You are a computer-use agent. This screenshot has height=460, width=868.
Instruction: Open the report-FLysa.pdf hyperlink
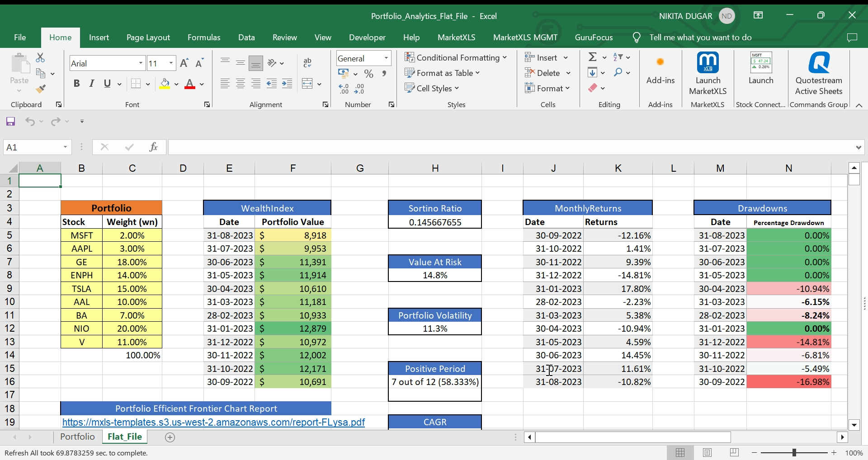tap(213, 422)
